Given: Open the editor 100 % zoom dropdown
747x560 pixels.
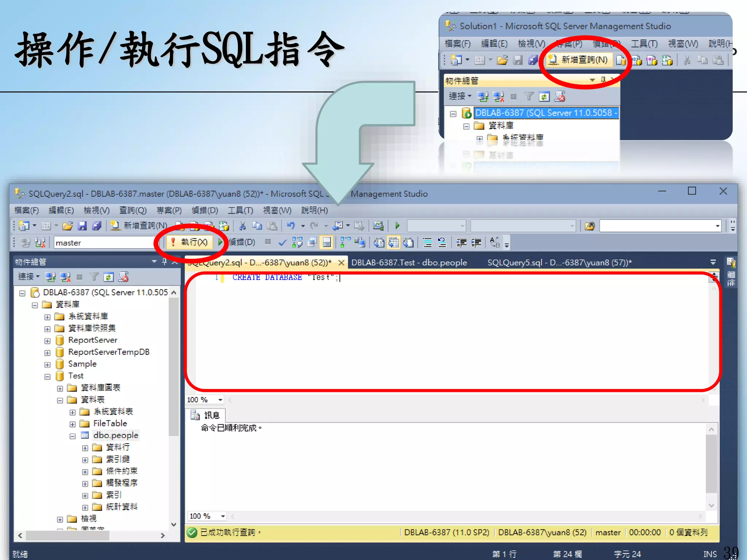Looking at the screenshot, I should 220,400.
